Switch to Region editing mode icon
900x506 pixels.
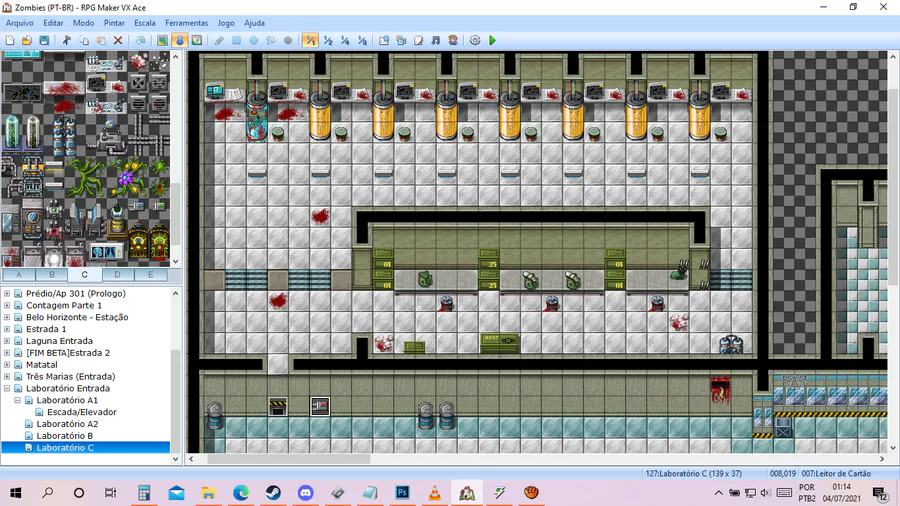pyautogui.click(x=197, y=40)
